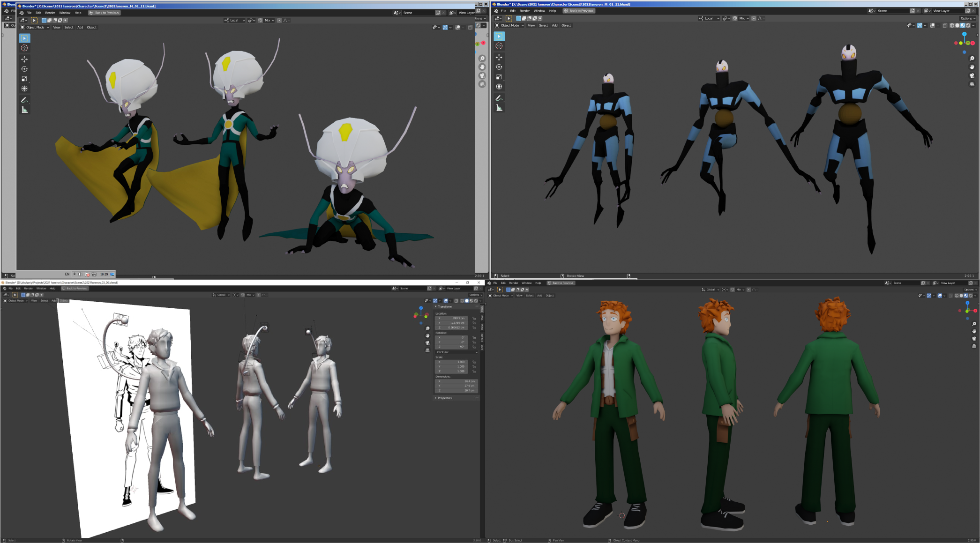Screen dimensions: 980x543
Task: Expand the Properties section in the sidebar
Action: [444, 398]
